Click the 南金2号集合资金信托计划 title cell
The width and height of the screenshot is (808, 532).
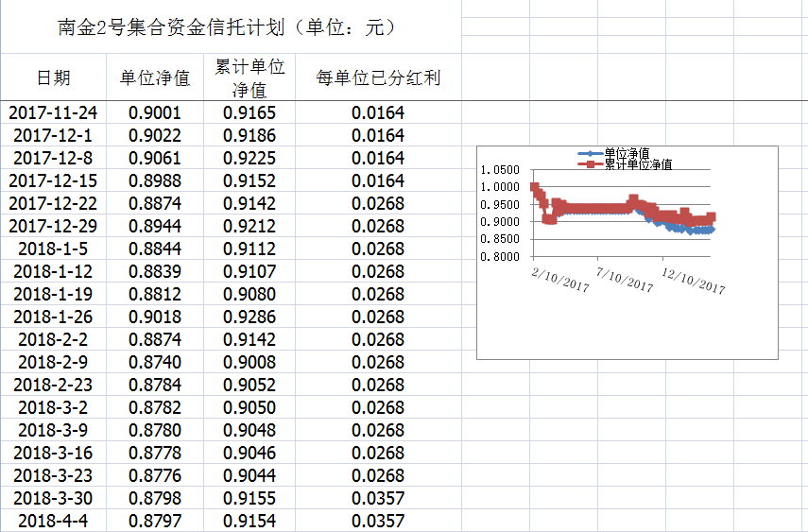pos(227,27)
